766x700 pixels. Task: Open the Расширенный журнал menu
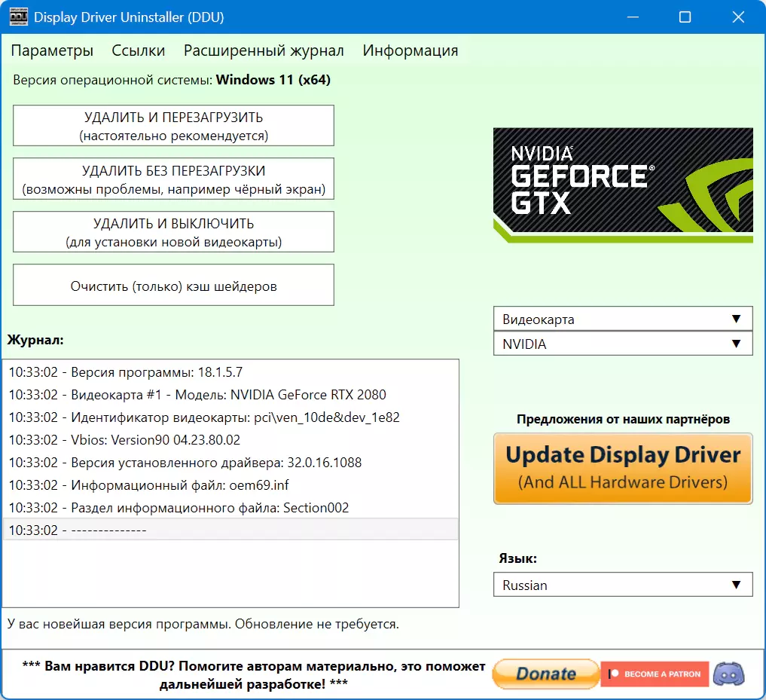point(264,50)
